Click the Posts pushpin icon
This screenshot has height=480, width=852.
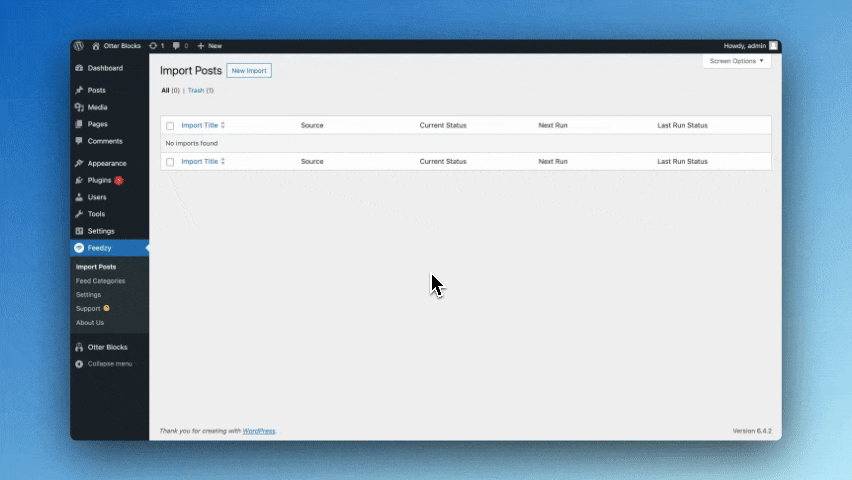click(x=79, y=90)
